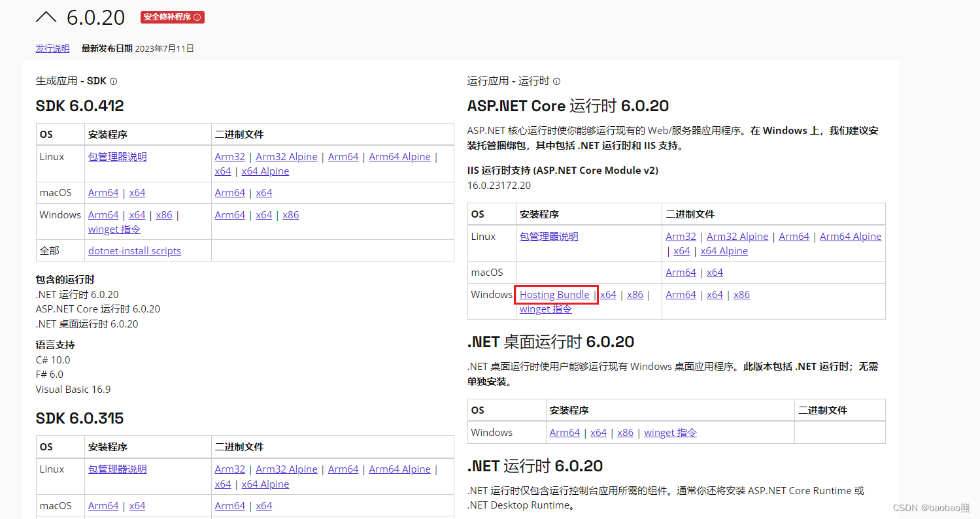Image resolution: width=980 pixels, height=519 pixels.
Task: Open 包管理器说明 for Linux in ASP.NET Core runtime
Action: (x=549, y=236)
